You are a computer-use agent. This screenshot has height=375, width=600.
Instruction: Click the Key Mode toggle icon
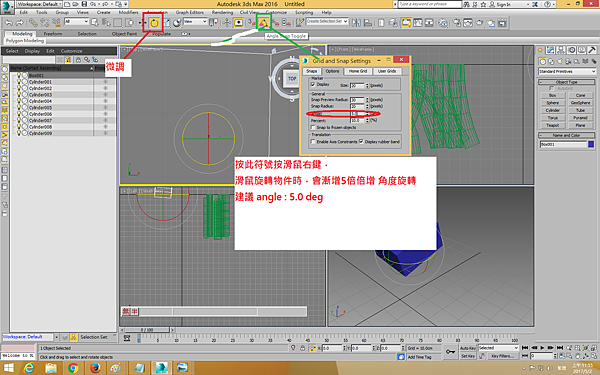point(525,356)
